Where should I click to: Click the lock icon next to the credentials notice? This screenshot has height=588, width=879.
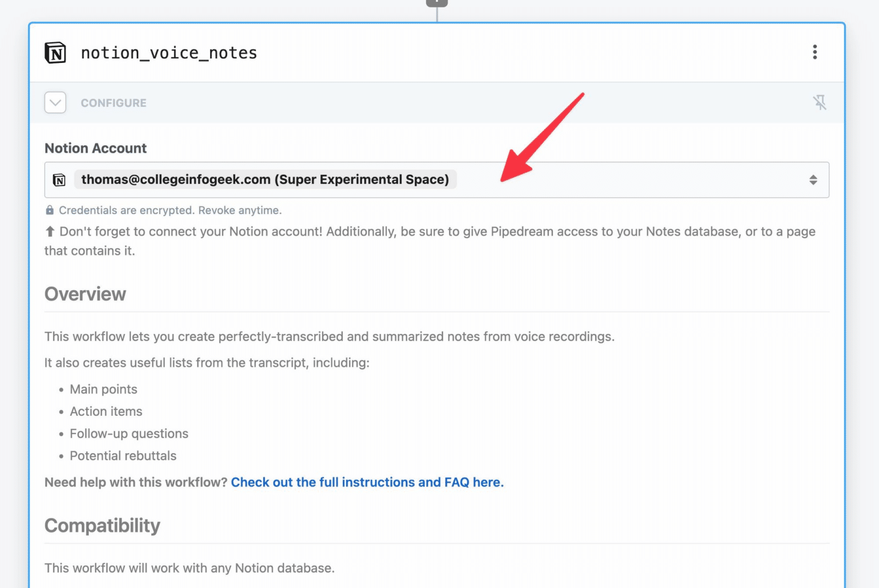tap(50, 210)
